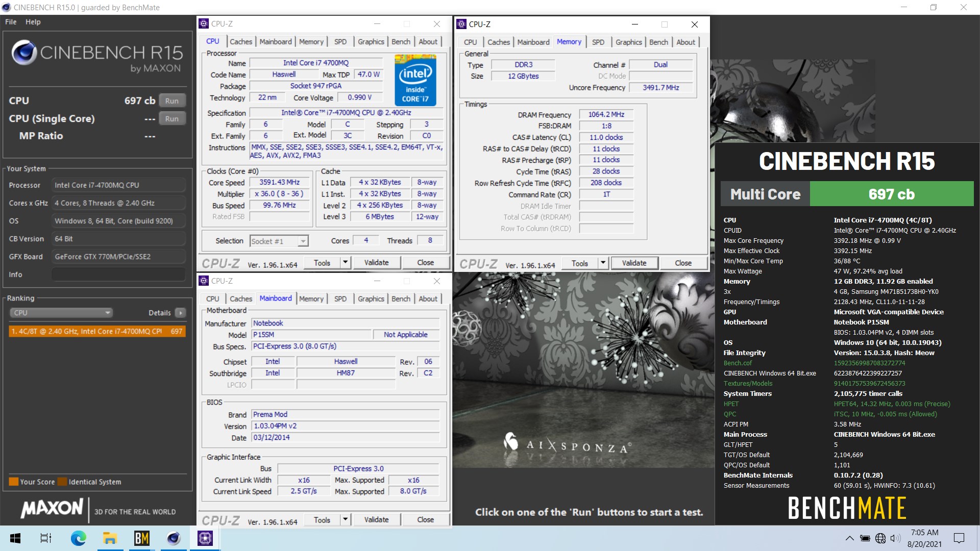Open Tools dropdown arrow in Memory window
Image resolution: width=980 pixels, height=551 pixels.
click(603, 263)
